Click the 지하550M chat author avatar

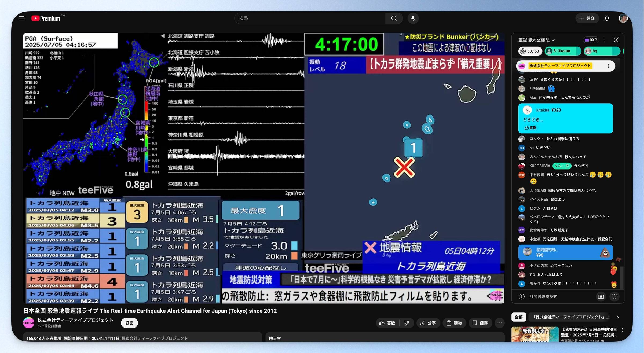coord(521,89)
